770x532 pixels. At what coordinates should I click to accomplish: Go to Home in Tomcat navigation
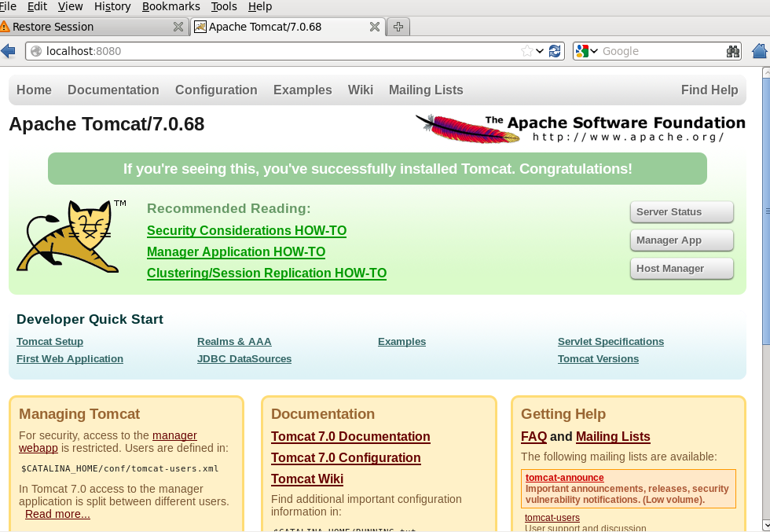(34, 90)
